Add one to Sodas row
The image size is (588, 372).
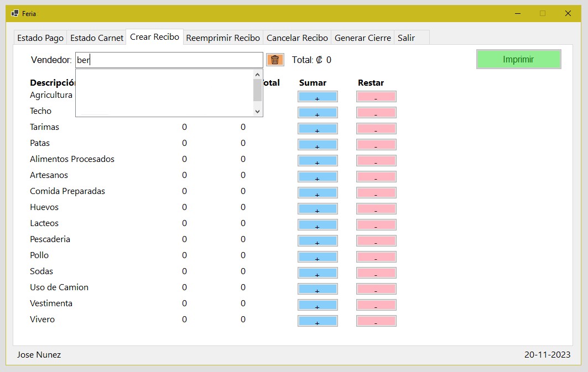[318, 273]
